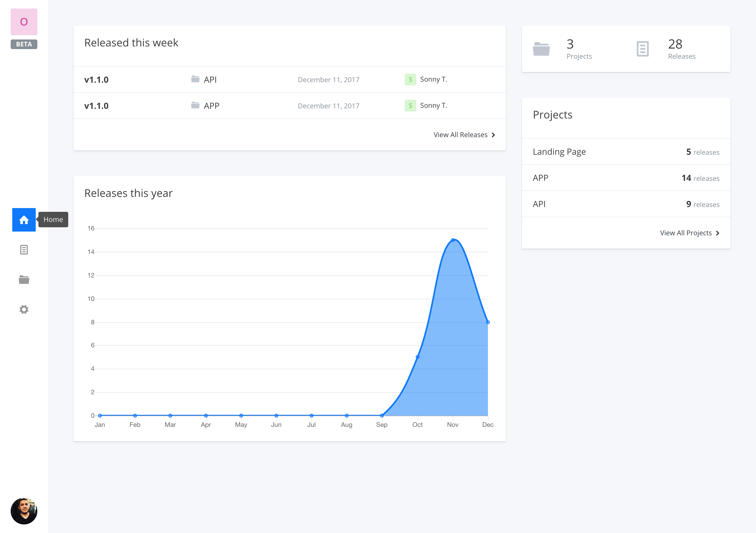Click the BETA badge label
This screenshot has width=756, height=533.
pos(24,44)
